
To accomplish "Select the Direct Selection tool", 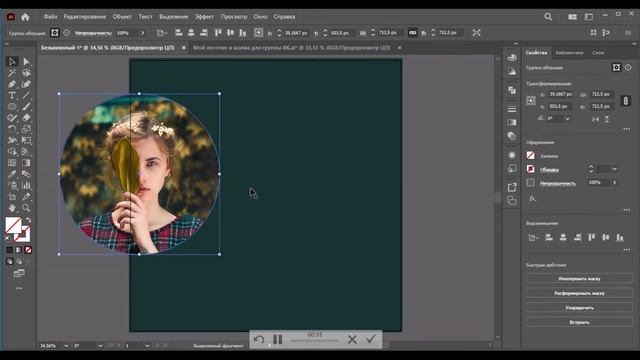I will coord(26,62).
